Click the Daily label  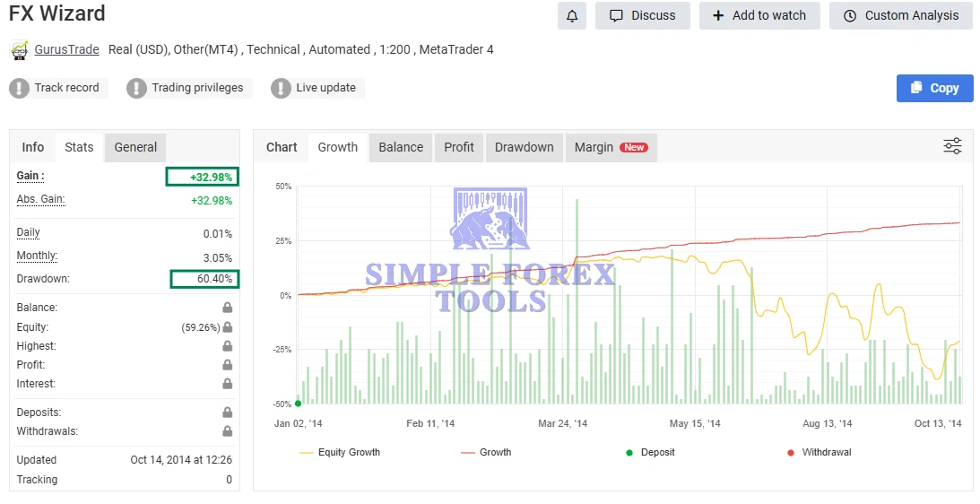click(x=28, y=232)
